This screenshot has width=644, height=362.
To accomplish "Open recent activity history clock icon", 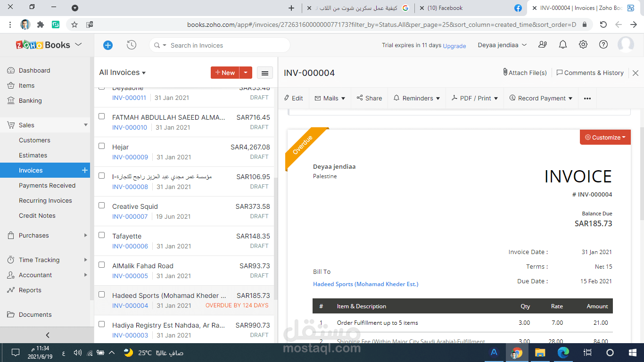I will tap(132, 45).
